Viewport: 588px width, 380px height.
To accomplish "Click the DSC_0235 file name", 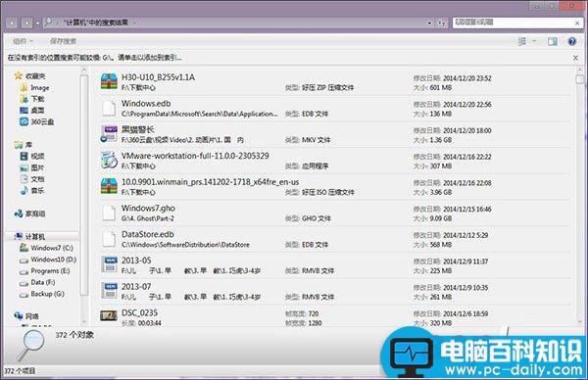I will tap(139, 312).
